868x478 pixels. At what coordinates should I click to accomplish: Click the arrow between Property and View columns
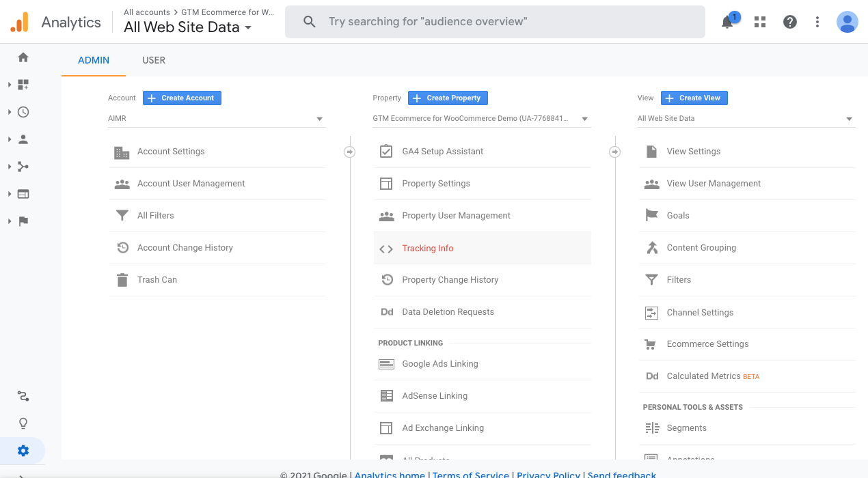click(614, 152)
